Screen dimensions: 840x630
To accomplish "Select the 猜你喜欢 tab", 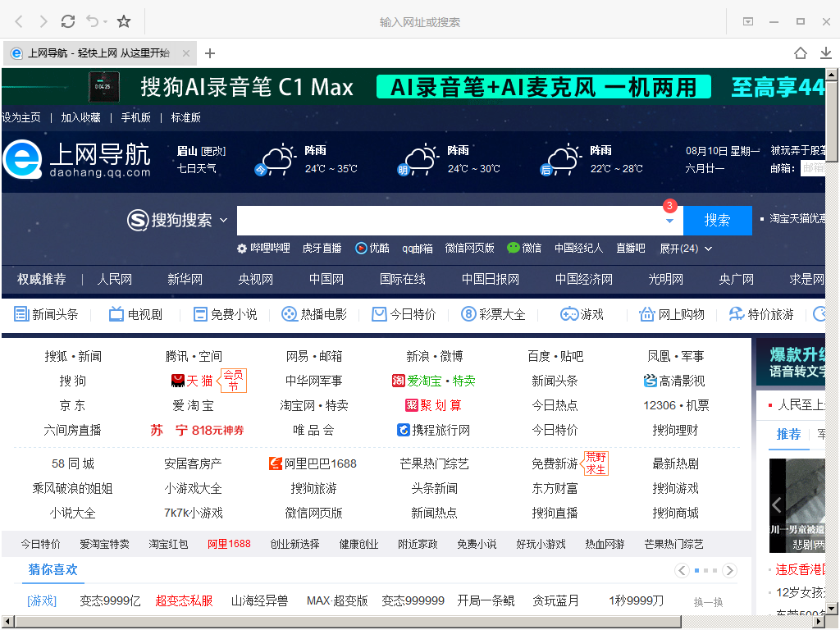I will click(x=52, y=569).
